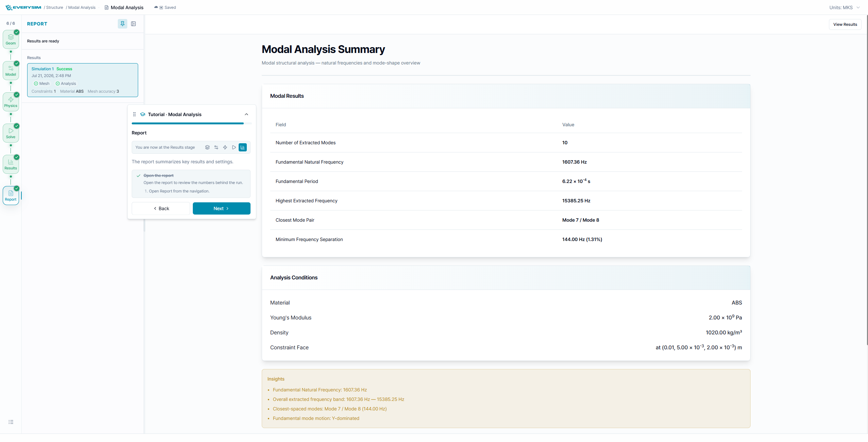Click the View Results button
Screen dimensions: 868x442
(x=845, y=24)
